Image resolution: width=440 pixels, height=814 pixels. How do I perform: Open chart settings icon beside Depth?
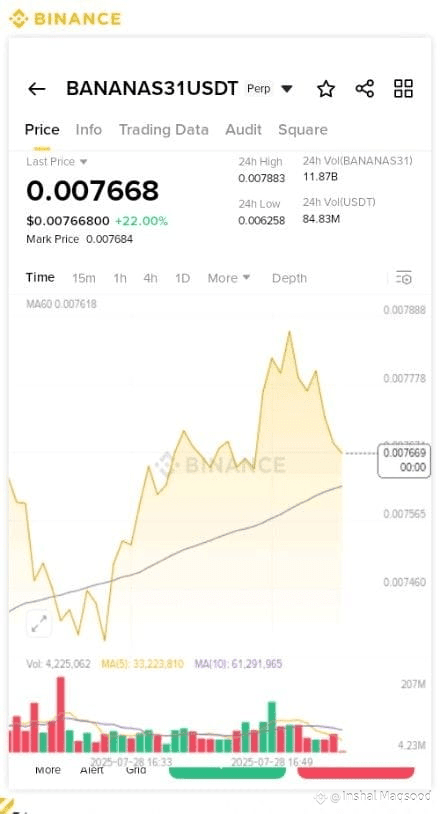pos(404,278)
